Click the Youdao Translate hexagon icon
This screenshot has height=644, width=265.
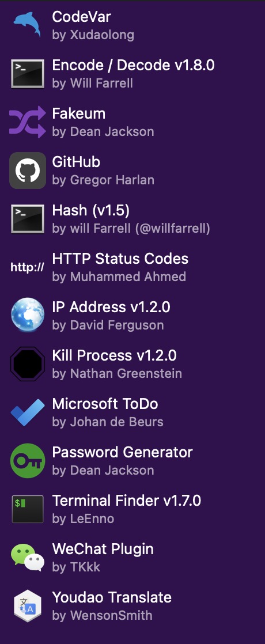point(28,606)
